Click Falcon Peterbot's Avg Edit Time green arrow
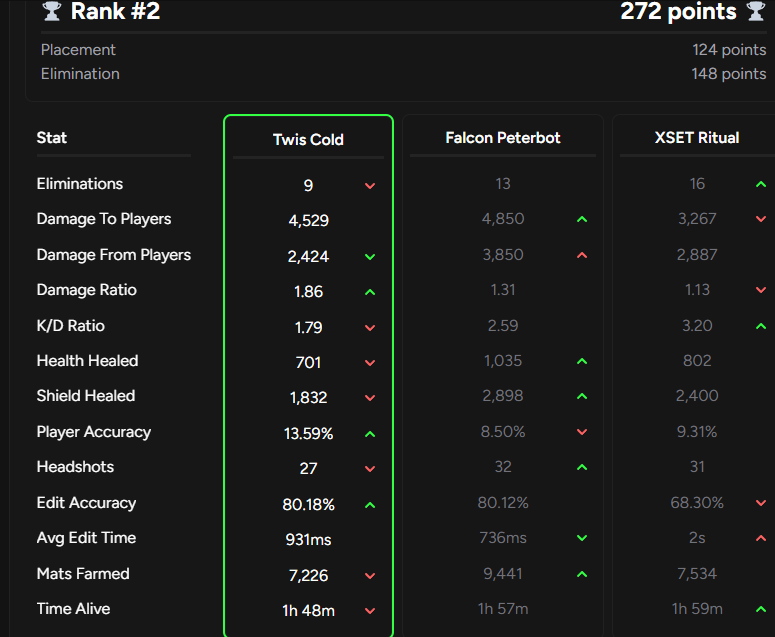The image size is (775, 637). click(582, 538)
